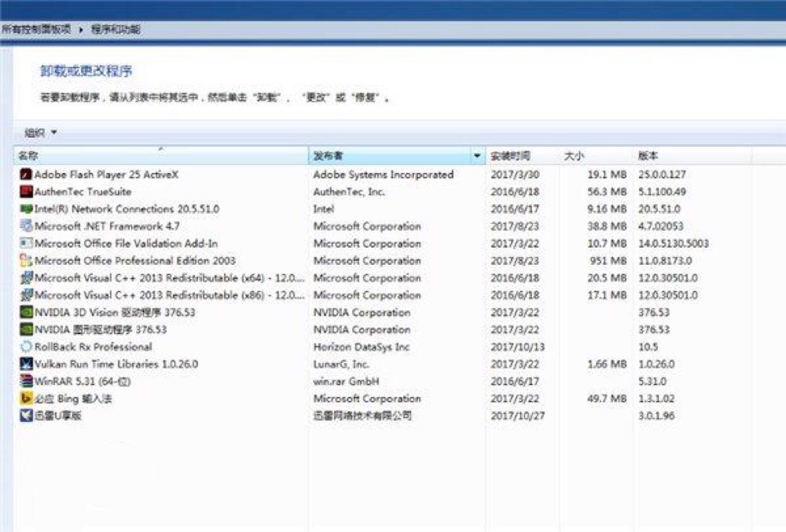This screenshot has width=786, height=532.
Task: Select the AuthenTec TrueSuite entry
Action: coord(83,192)
